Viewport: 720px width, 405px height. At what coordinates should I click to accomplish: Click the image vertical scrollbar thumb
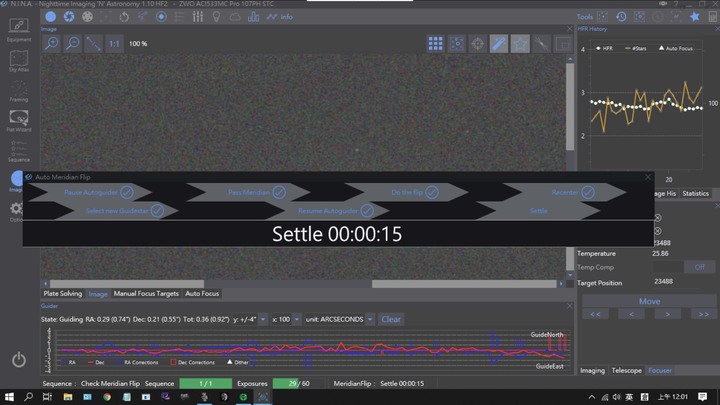coord(570,107)
